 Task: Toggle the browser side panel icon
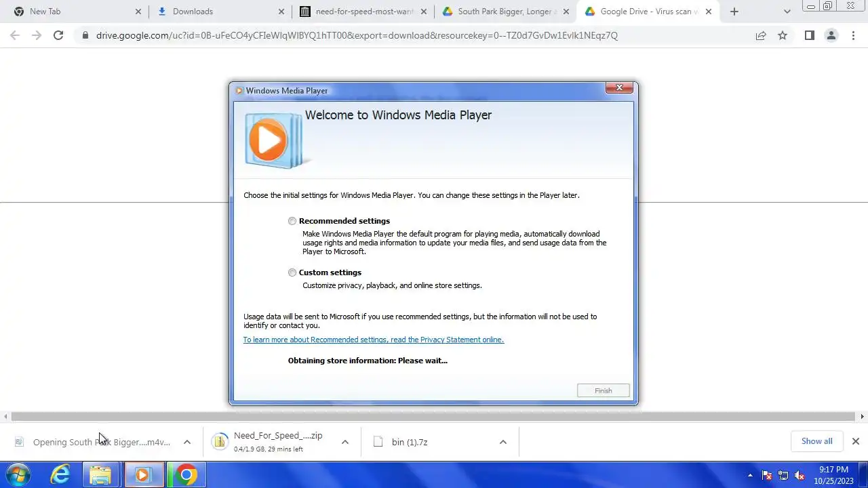[x=809, y=35]
